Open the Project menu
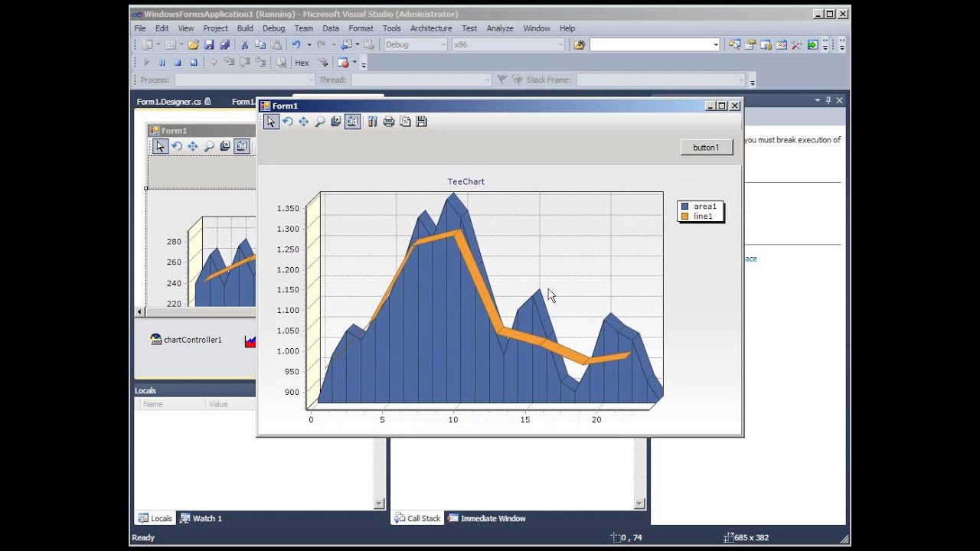 [215, 28]
